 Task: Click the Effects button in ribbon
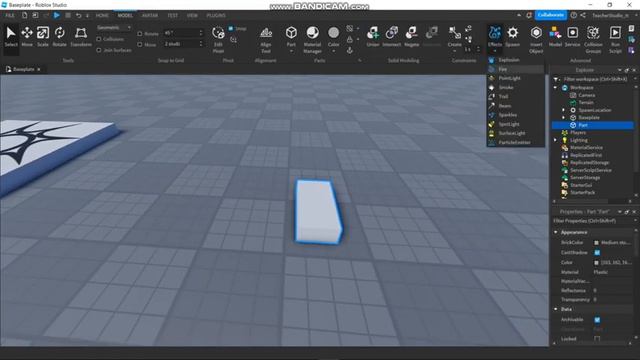click(495, 38)
